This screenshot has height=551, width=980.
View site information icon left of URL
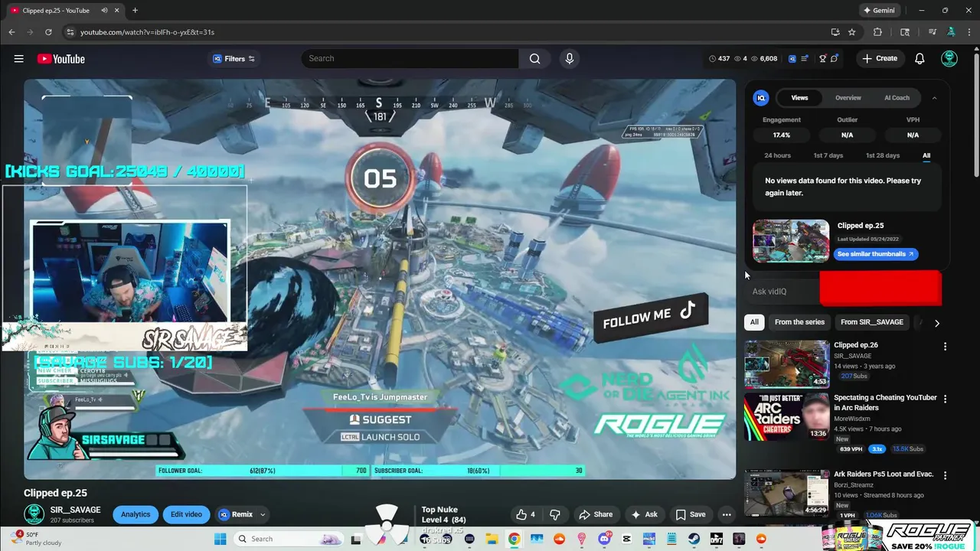pyautogui.click(x=70, y=32)
